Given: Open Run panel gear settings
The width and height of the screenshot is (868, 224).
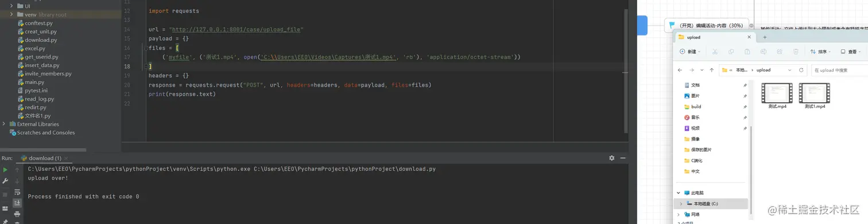Looking at the screenshot, I should click(611, 158).
